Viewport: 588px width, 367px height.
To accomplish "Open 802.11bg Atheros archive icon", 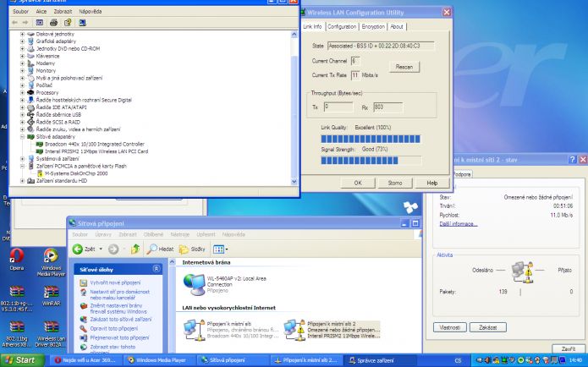I will (x=17, y=334).
